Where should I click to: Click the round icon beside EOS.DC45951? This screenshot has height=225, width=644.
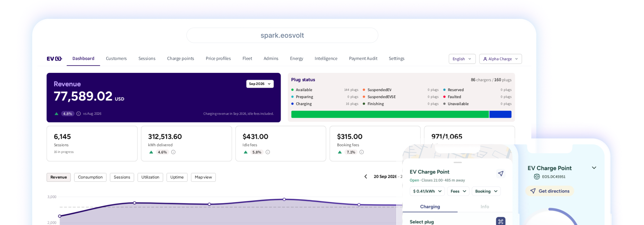point(537,177)
